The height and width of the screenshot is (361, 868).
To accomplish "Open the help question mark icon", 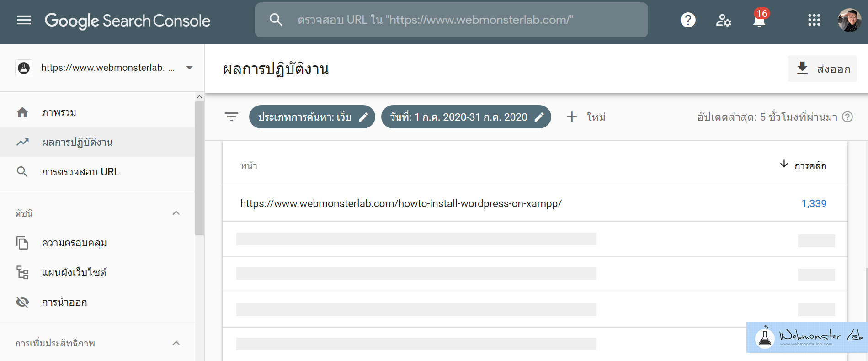I will click(688, 20).
